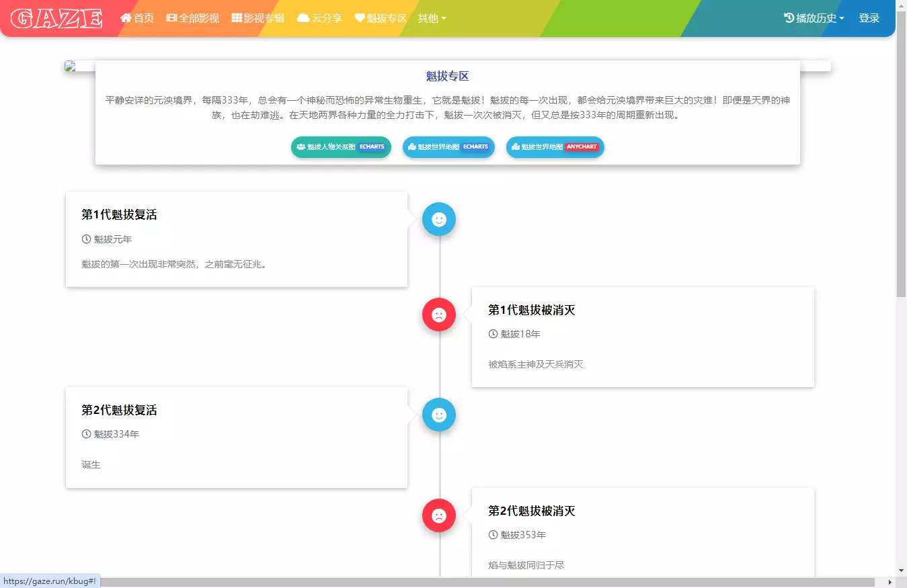Viewport: 907px width, 588px height.
Task: Click the horizontal scrollbar right arrow
Action: [890, 582]
